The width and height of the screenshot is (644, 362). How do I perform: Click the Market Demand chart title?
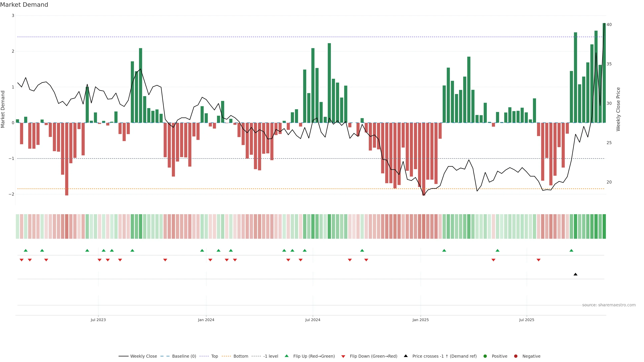(x=24, y=5)
